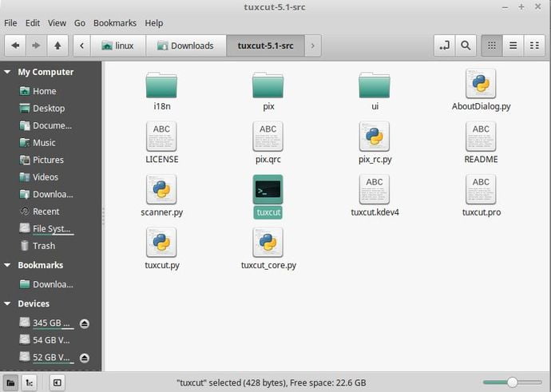This screenshot has height=392, width=551.
Task: Go up to the parent folder
Action: click(x=57, y=46)
